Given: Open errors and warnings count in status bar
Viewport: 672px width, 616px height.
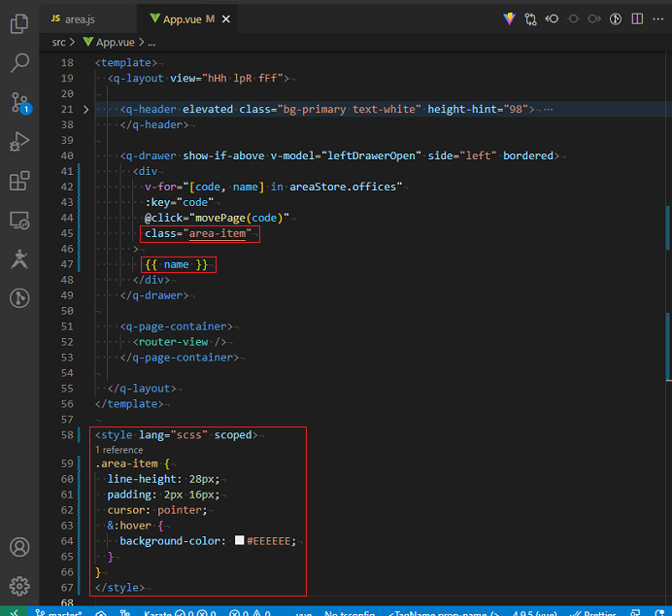Looking at the screenshot, I should [x=250, y=612].
